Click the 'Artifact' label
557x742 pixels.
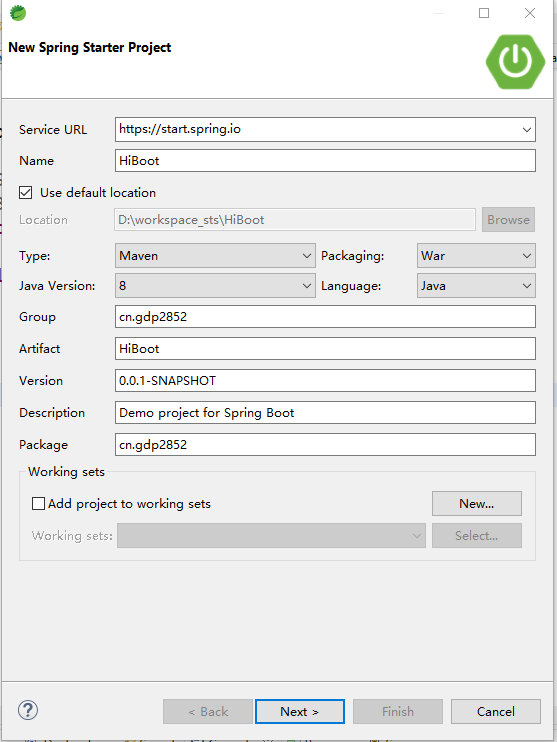(x=40, y=349)
